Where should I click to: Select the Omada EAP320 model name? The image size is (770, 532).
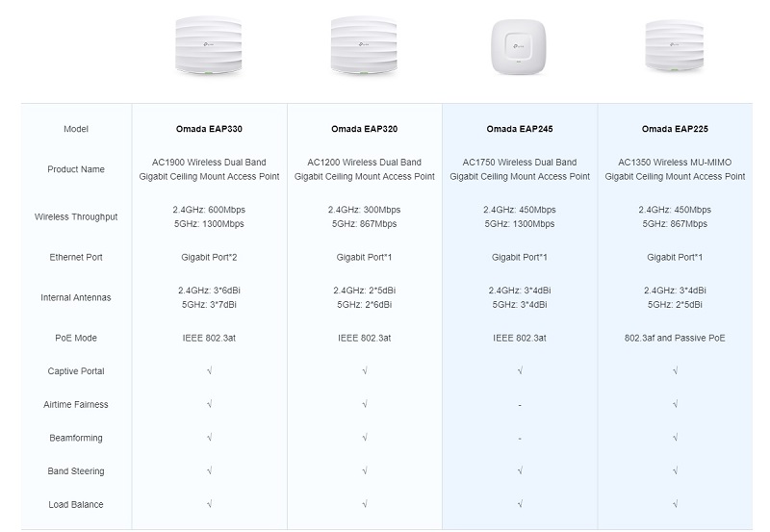click(365, 129)
